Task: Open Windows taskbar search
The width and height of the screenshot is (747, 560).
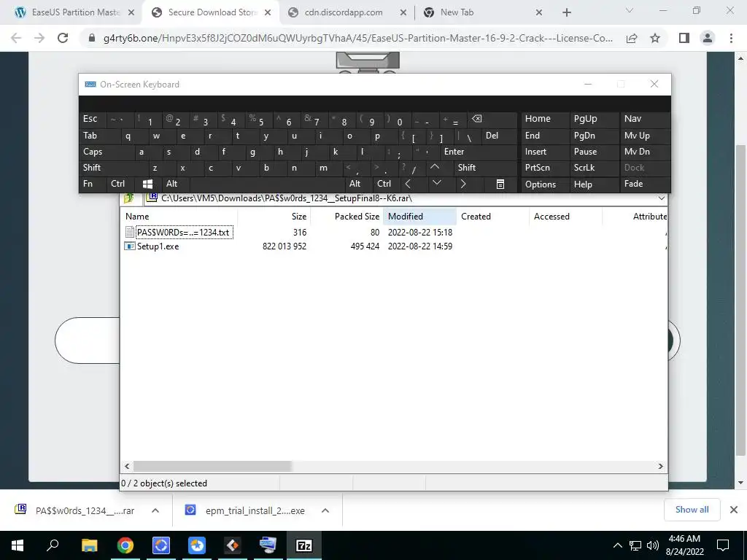Action: click(53, 545)
